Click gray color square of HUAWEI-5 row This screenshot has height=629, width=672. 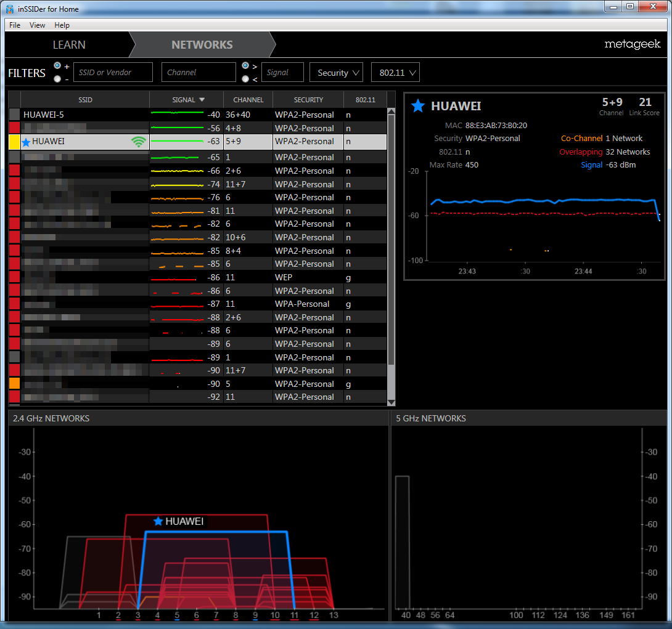click(x=15, y=115)
